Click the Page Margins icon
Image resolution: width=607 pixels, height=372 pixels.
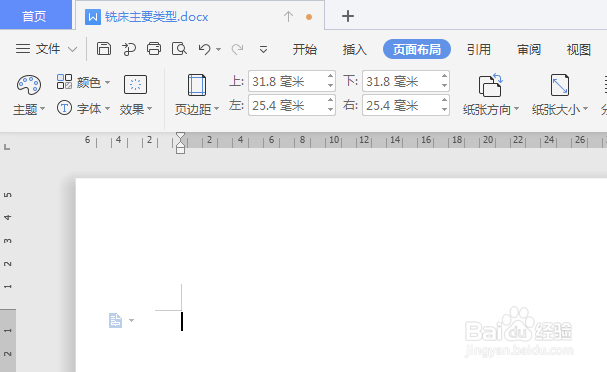[197, 85]
